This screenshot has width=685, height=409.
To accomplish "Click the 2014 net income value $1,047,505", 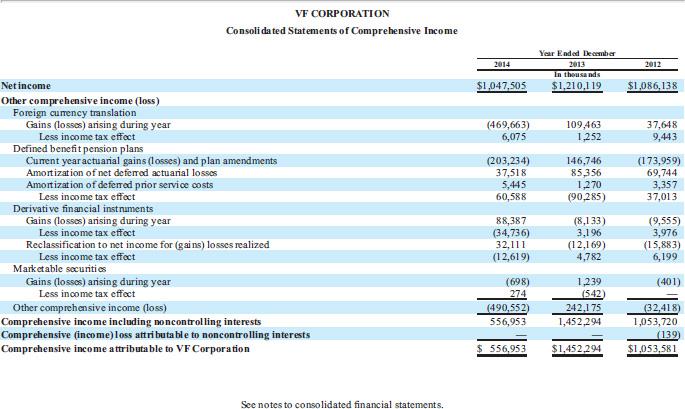I will click(x=504, y=87).
